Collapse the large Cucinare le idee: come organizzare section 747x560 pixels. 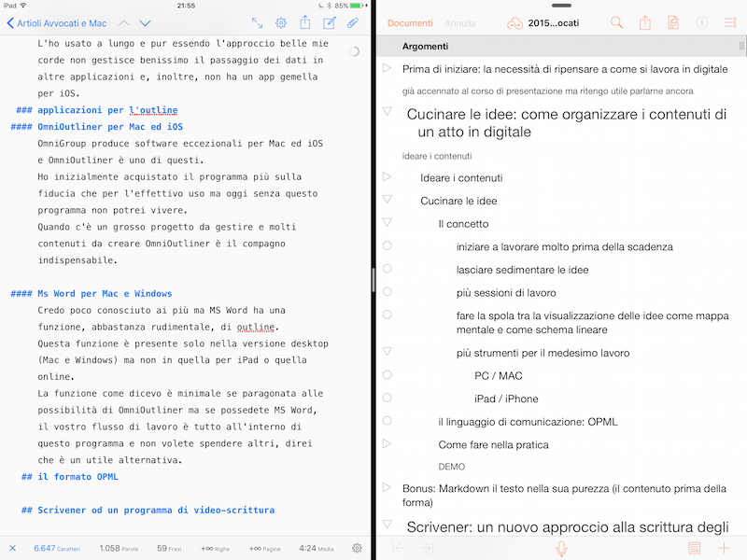pos(388,111)
